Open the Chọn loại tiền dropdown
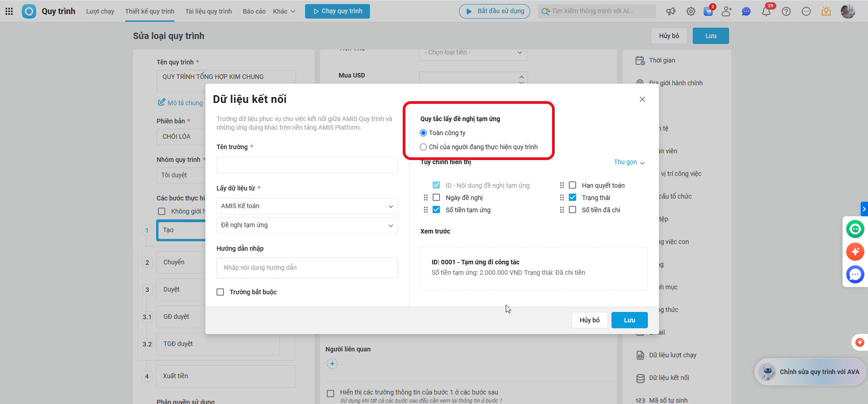 [x=473, y=53]
